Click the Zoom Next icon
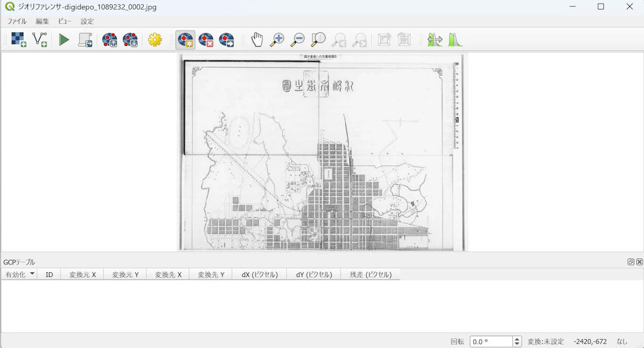Viewport: 644px width, 348px height. [360, 39]
